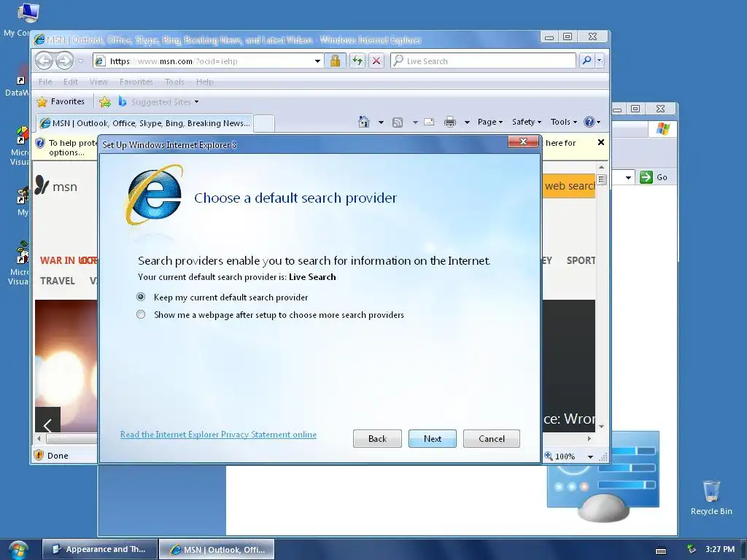Open the Internet Explorer Privacy Statement link

(218, 435)
